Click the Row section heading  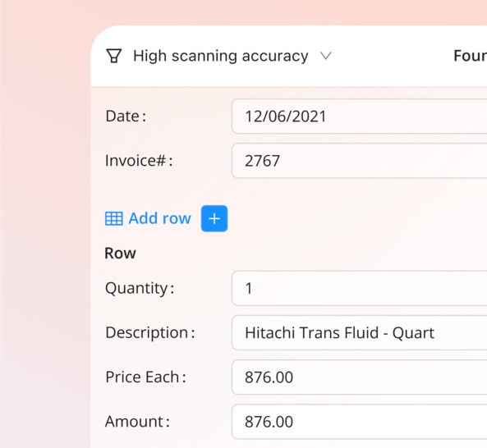pos(120,254)
